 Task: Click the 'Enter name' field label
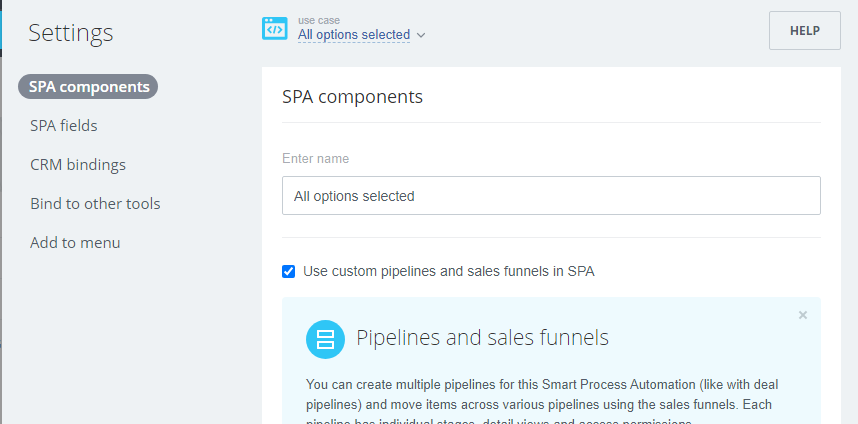[x=315, y=159]
